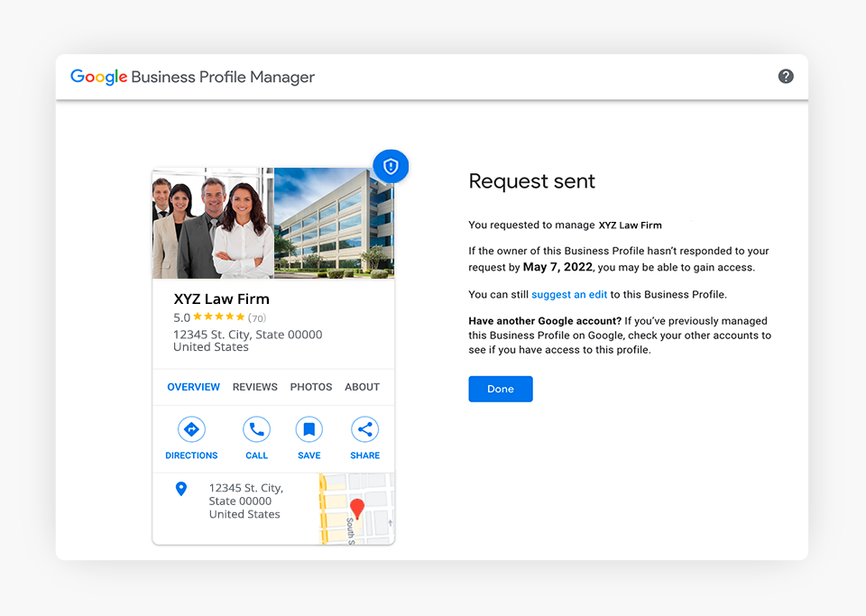Open the (70) review count

[x=257, y=318]
